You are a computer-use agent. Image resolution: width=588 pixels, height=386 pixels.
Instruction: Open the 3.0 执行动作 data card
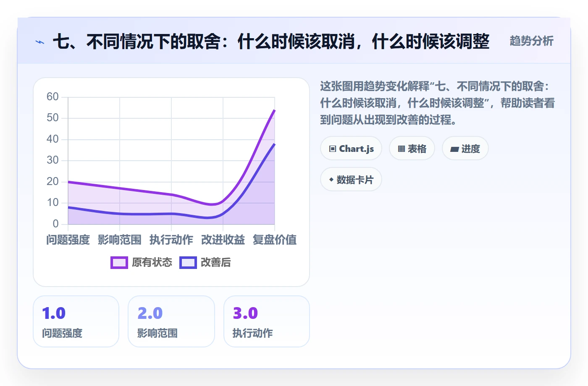click(267, 321)
